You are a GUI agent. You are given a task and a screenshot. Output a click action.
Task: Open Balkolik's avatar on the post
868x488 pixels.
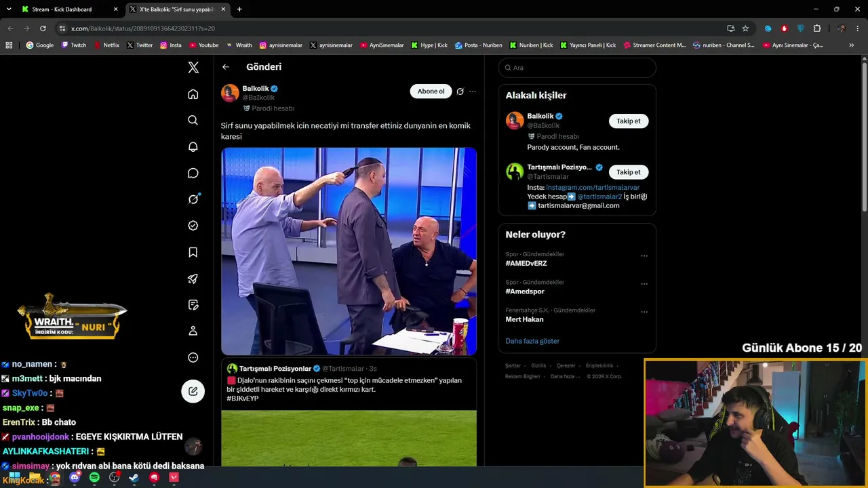[230, 93]
